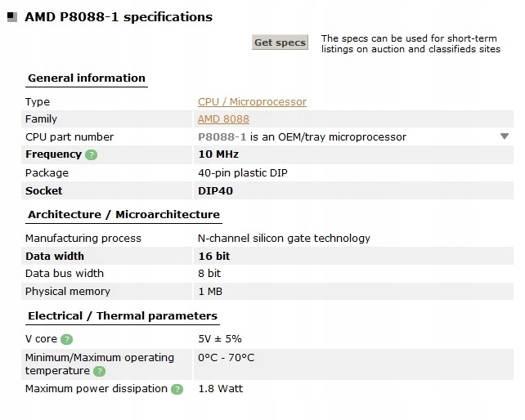This screenshot has height=420, width=525.
Task: Click the Frequency help question icon
Action: tap(91, 155)
